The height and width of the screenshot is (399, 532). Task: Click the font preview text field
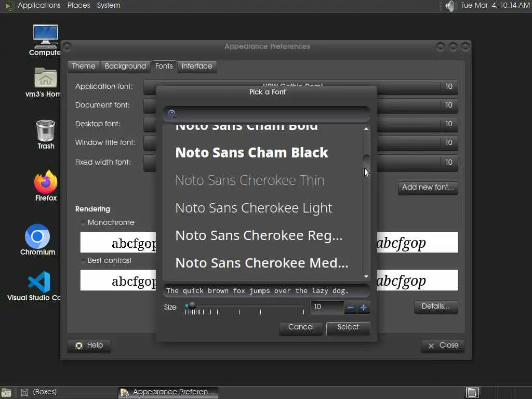(267, 291)
